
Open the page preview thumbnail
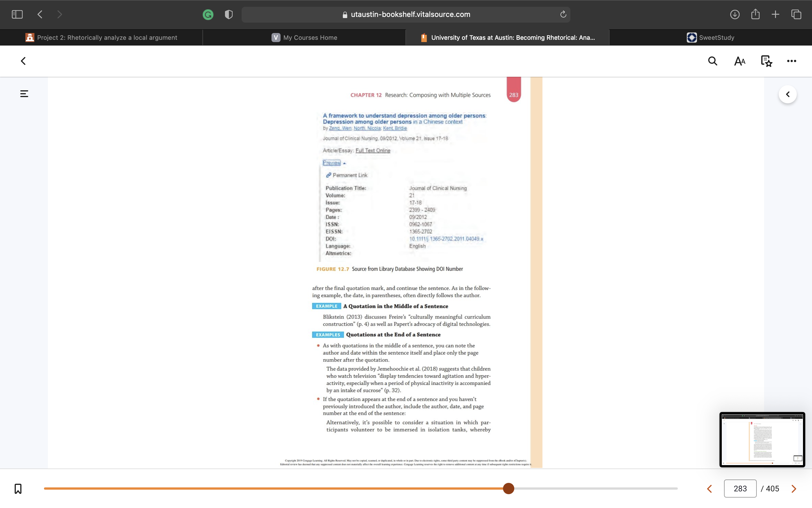pos(762,439)
